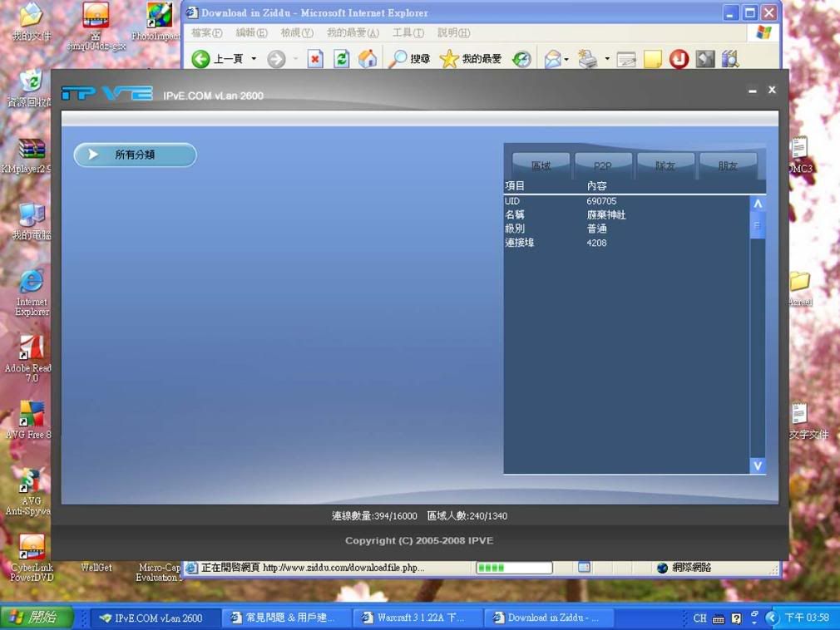Switch to the 區域 tab
Viewport: 840px width, 630px height.
coord(541,165)
